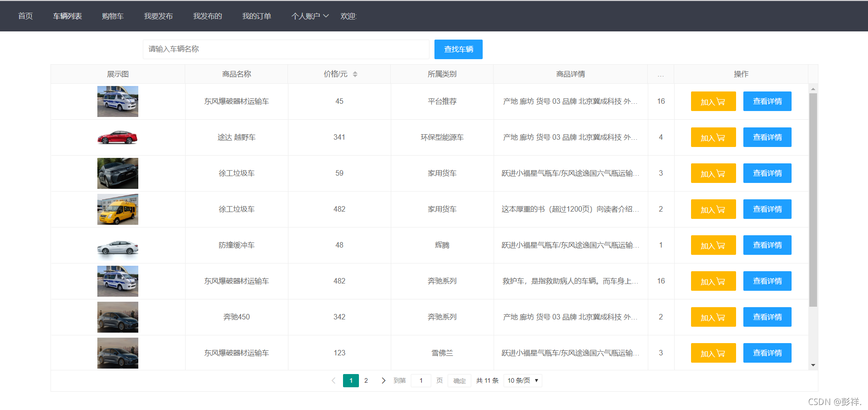Click the 操作 column header
This screenshot has width=868, height=410.
click(x=741, y=74)
